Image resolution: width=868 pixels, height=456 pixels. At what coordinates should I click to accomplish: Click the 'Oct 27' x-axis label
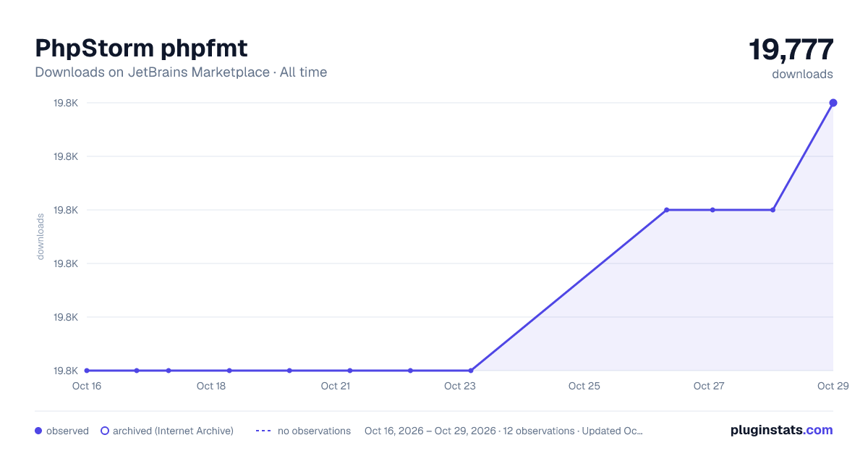pos(709,386)
